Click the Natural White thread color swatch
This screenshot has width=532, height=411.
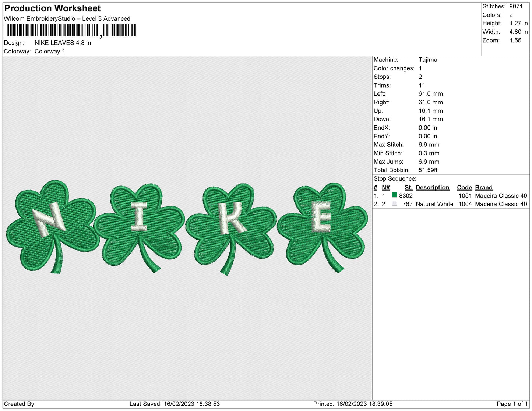(x=394, y=203)
